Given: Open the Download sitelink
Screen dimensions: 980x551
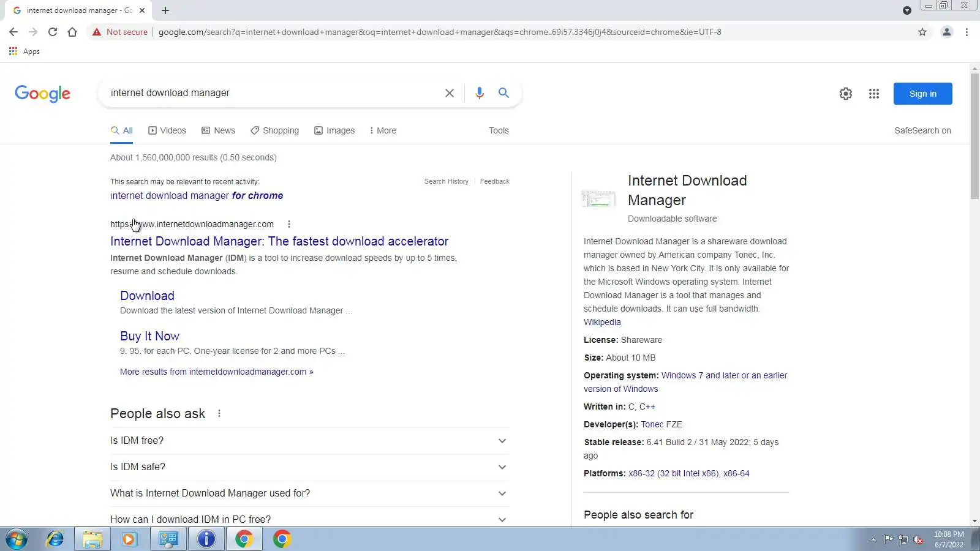Looking at the screenshot, I should coord(147,296).
